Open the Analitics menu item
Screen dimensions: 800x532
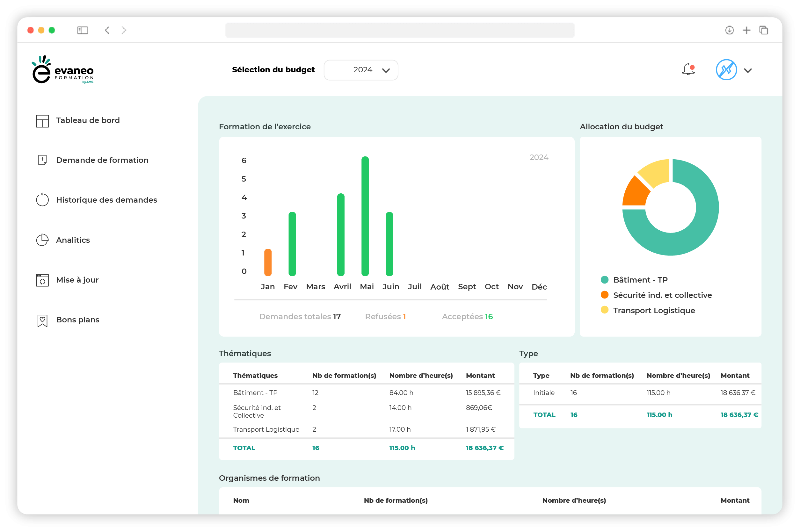pos(73,240)
